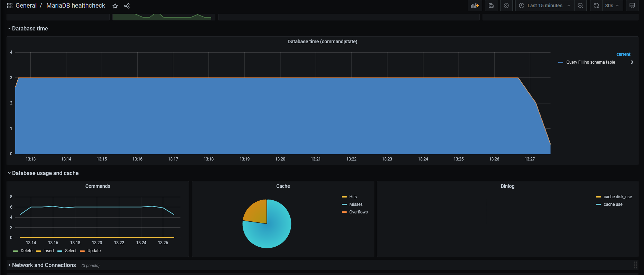Collapse the Database time row
644x275 pixels.
pos(28,28)
